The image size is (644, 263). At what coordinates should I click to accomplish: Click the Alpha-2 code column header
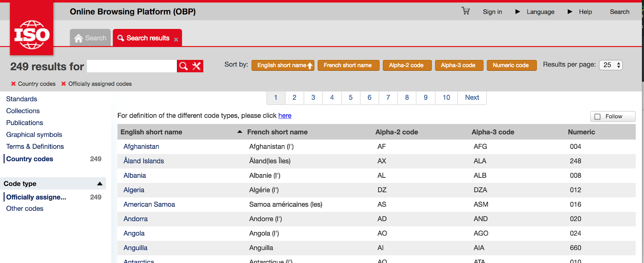pyautogui.click(x=396, y=132)
